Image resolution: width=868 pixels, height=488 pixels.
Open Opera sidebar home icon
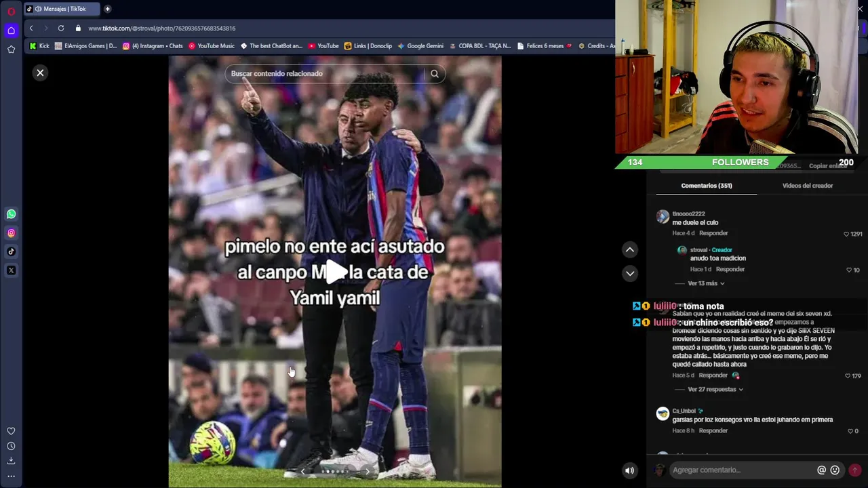click(x=11, y=30)
